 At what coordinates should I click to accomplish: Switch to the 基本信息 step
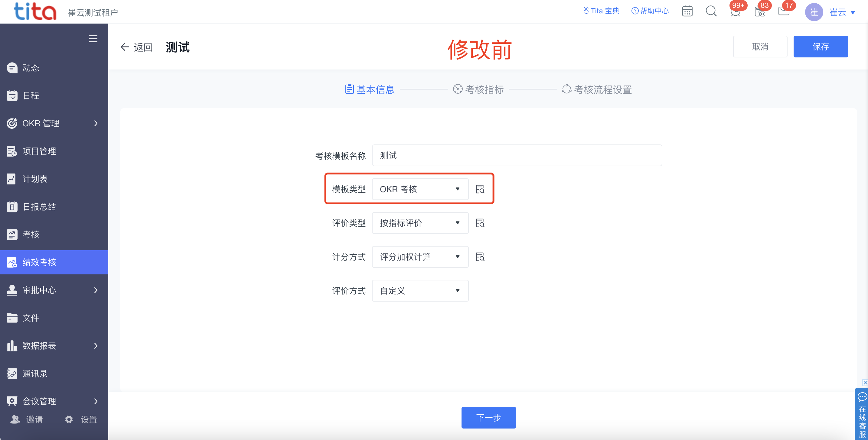coord(370,89)
